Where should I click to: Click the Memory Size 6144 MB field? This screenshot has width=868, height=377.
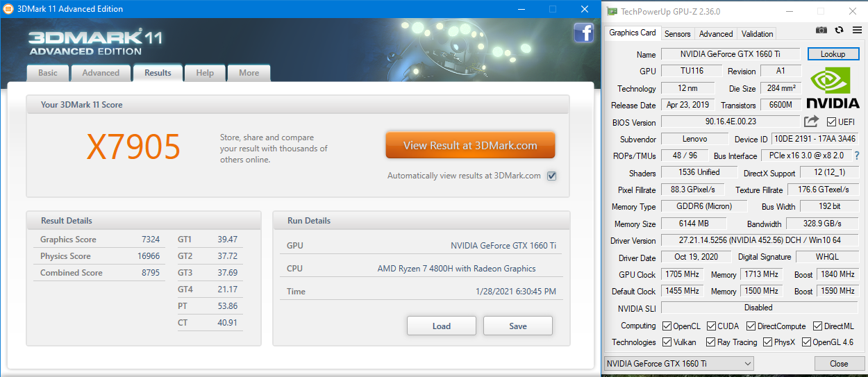693,224
